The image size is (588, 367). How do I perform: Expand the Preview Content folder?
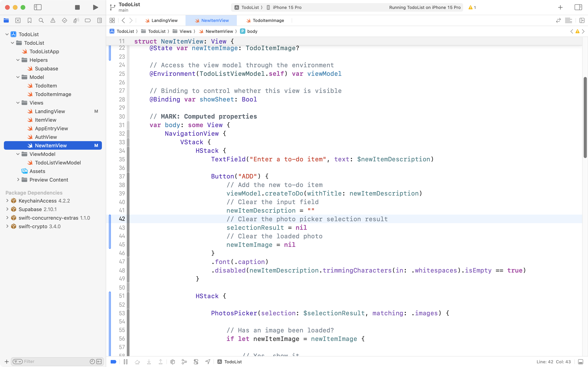tap(18, 180)
